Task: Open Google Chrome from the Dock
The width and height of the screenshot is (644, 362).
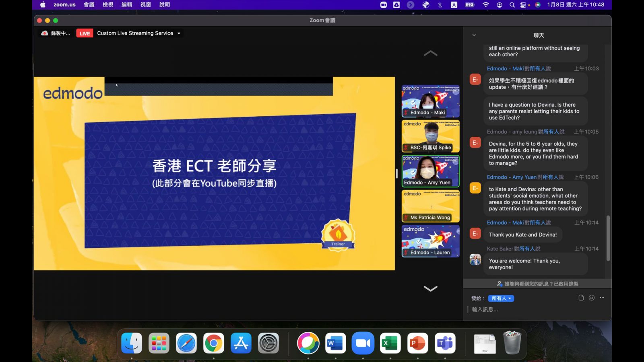Action: (x=214, y=343)
